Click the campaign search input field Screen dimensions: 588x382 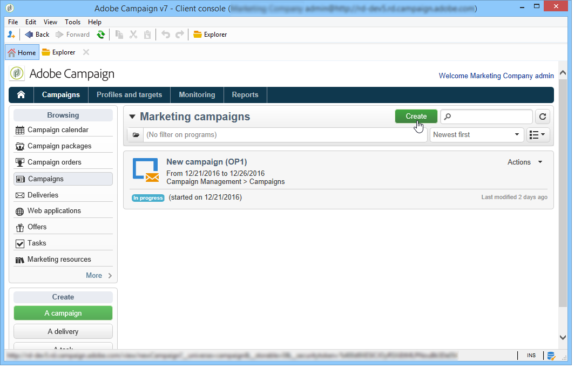[x=486, y=117]
